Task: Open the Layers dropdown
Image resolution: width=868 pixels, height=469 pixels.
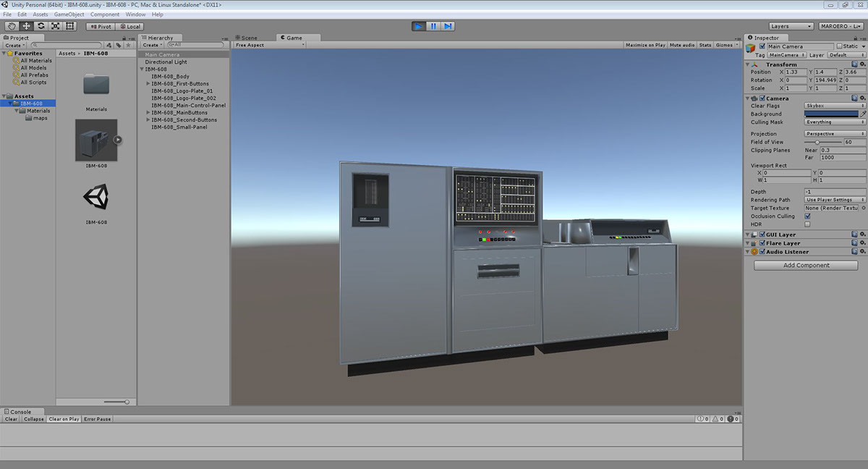Action: click(x=791, y=26)
